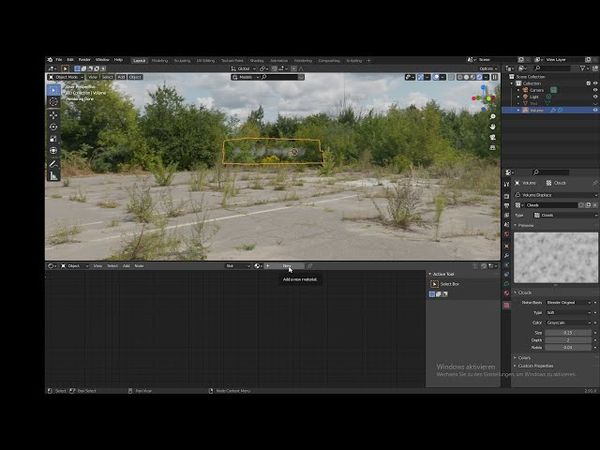
Task: Open the Modifiers wrench tab icon
Action: [x=507, y=255]
